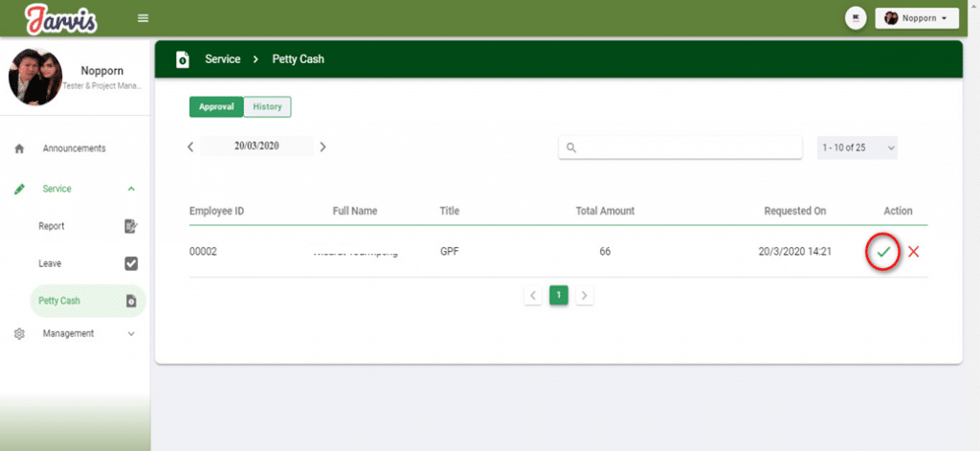The height and width of the screenshot is (451, 980).
Task: Open the Nopporn user dropdown
Action: pos(916,18)
